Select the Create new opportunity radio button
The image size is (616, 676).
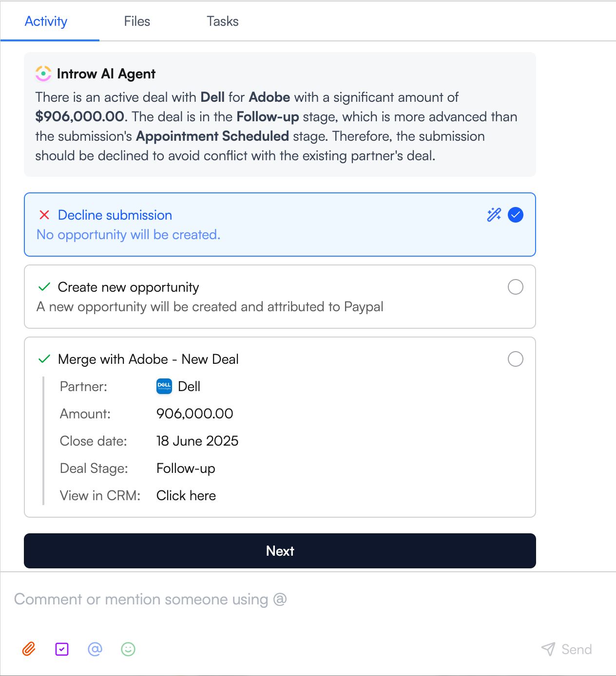[516, 287]
